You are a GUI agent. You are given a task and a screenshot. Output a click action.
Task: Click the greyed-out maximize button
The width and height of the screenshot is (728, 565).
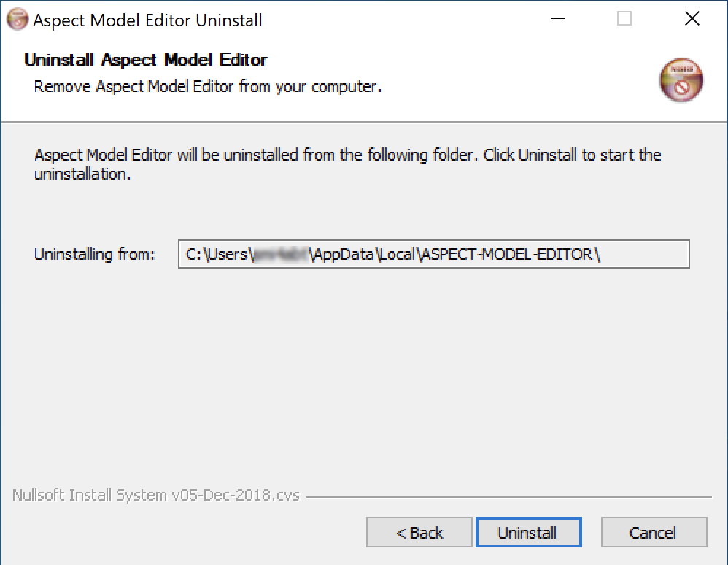click(x=624, y=20)
